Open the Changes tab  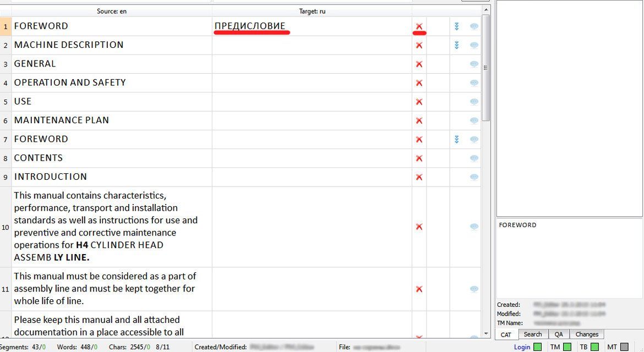click(x=587, y=334)
